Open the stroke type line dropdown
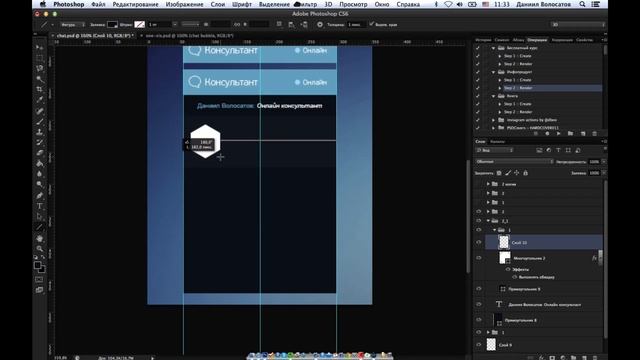Screen dimensions: 640x360 point(190,24)
